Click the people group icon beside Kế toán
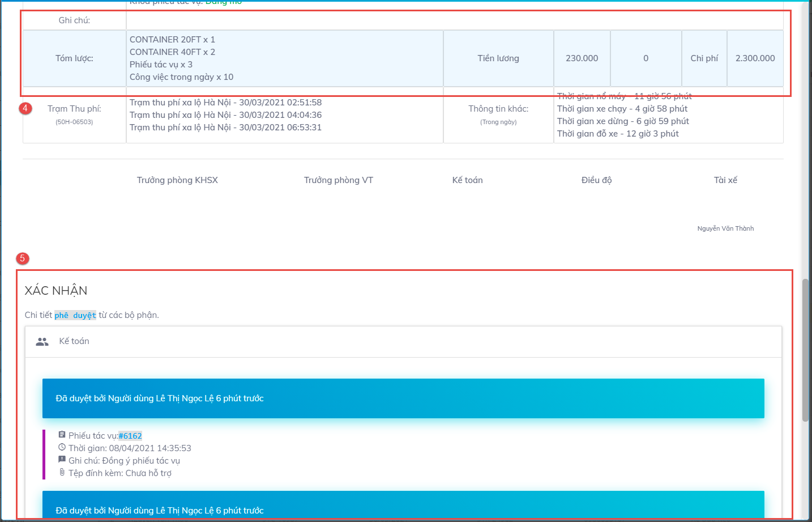This screenshot has width=812, height=522. click(x=42, y=342)
